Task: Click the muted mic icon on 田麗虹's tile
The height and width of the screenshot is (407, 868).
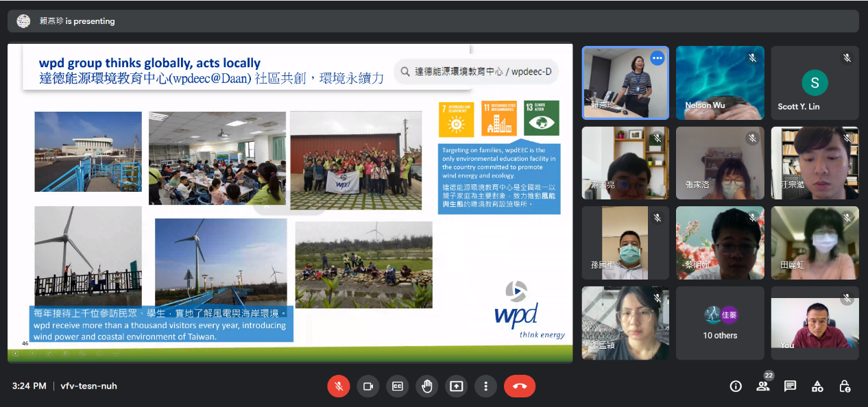Action: (847, 218)
